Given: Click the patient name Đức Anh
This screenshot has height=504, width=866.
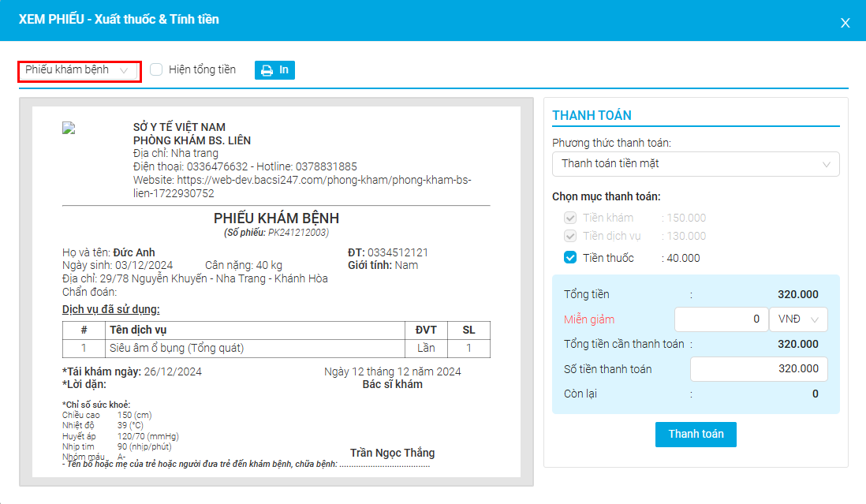Looking at the screenshot, I should click(x=133, y=252).
